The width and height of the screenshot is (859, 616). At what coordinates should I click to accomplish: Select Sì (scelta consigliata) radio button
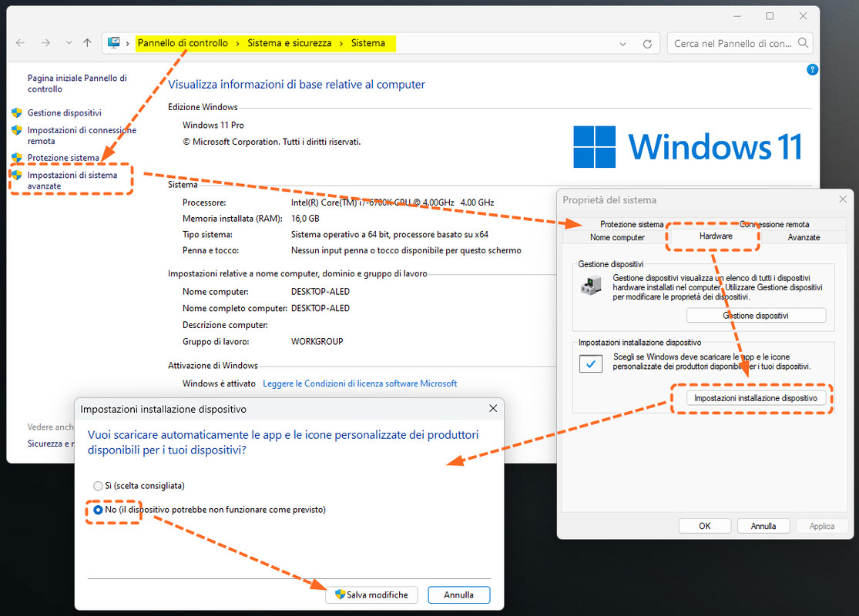tap(98, 486)
